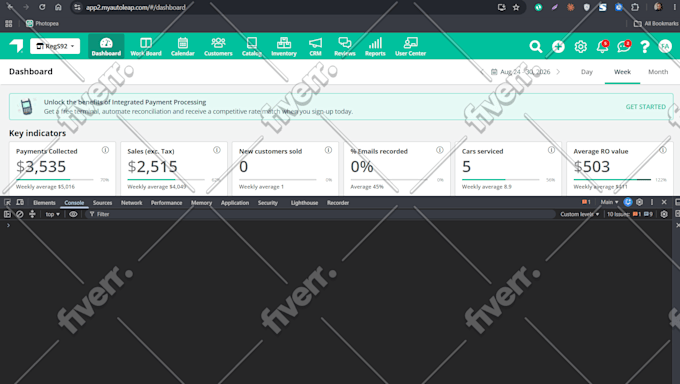Click the AutoLeap logo icon

[16, 46]
